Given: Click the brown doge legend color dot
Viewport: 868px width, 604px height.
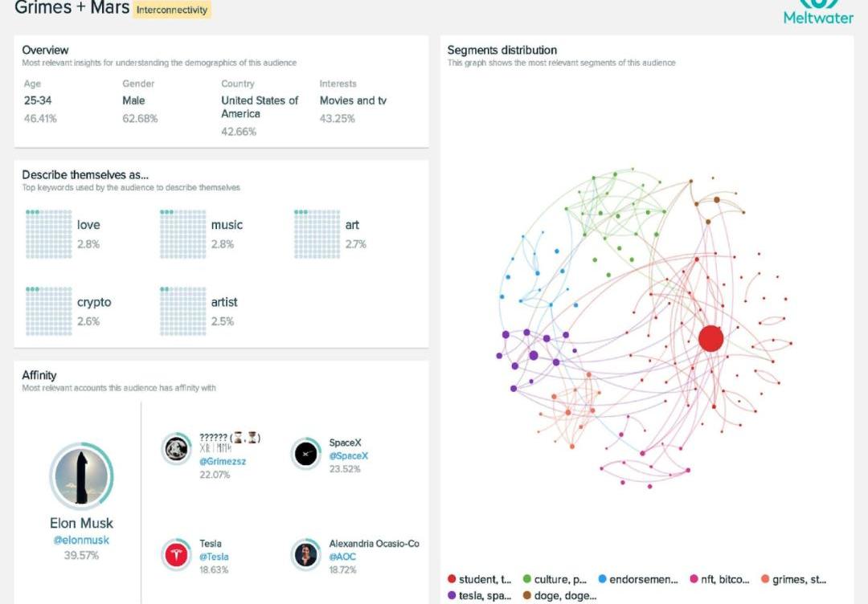Looking at the screenshot, I should click(x=527, y=596).
